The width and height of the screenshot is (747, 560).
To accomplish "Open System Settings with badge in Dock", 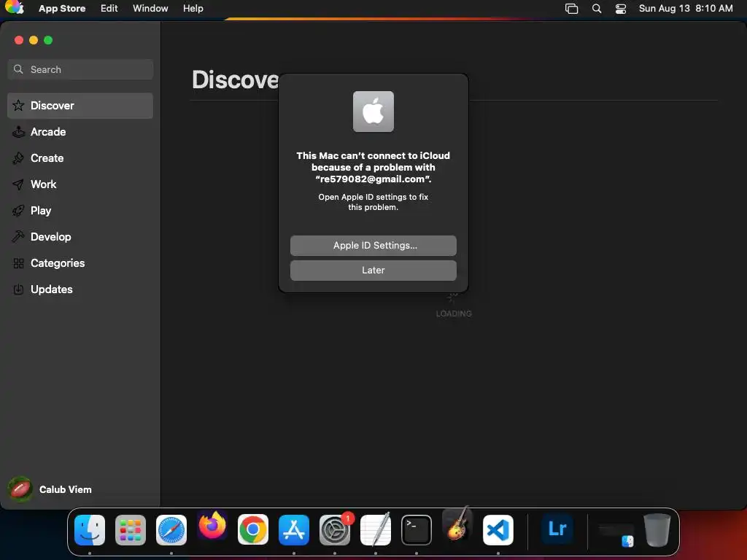I will tap(335, 530).
